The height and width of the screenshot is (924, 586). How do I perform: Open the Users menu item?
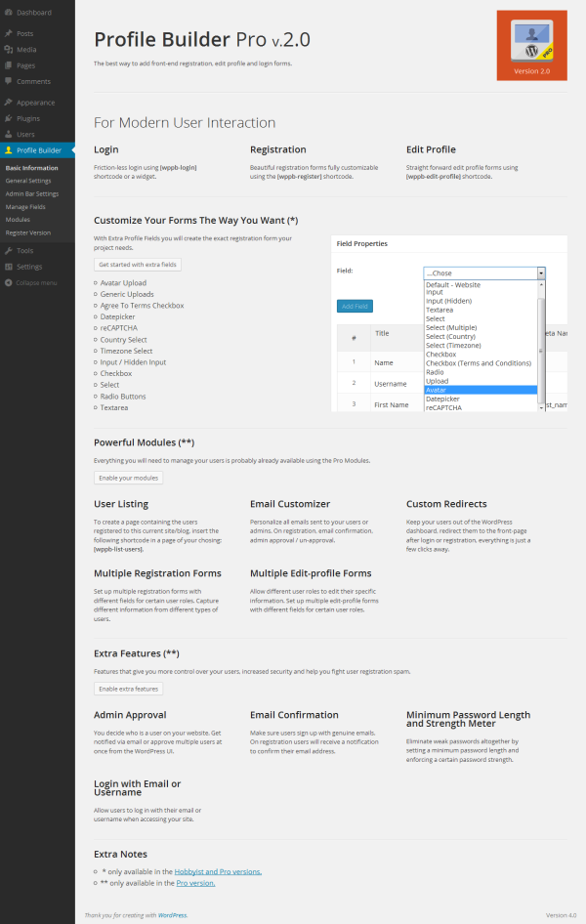coord(26,135)
